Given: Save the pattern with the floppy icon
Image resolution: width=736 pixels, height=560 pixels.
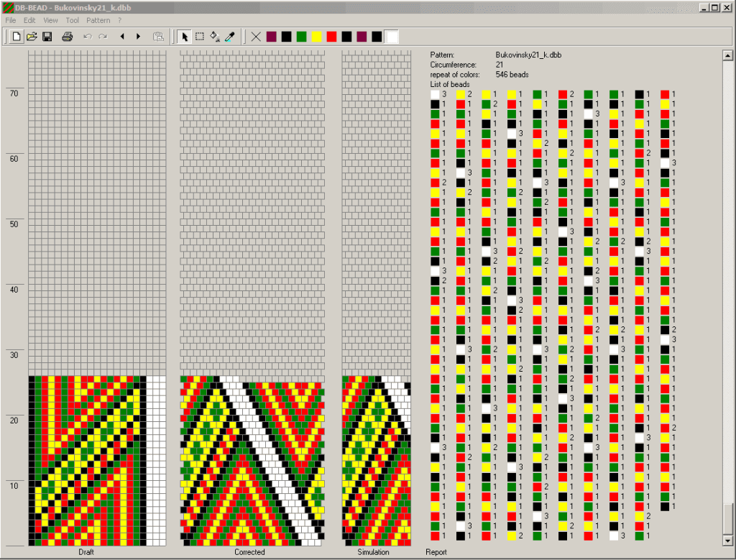Looking at the screenshot, I should click(x=47, y=37).
